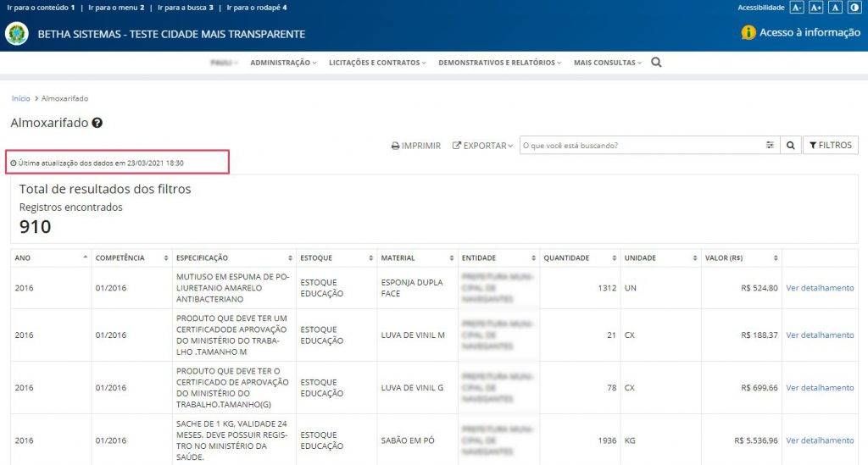
Task: Open Demonstrativos e Relatórios dropdown menu
Action: coord(500,63)
